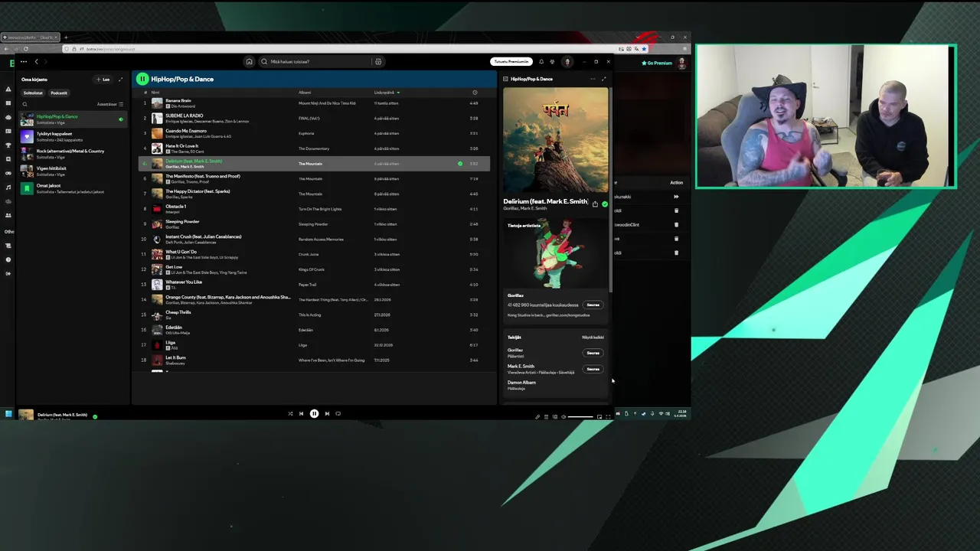
Task: Open Rock (alternative)/Metal & Country playlist
Action: [73, 154]
